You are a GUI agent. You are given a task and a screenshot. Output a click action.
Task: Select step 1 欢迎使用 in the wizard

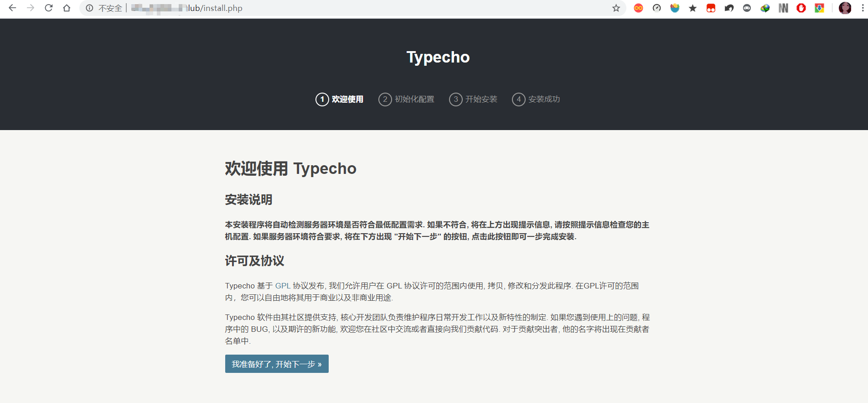click(x=340, y=99)
